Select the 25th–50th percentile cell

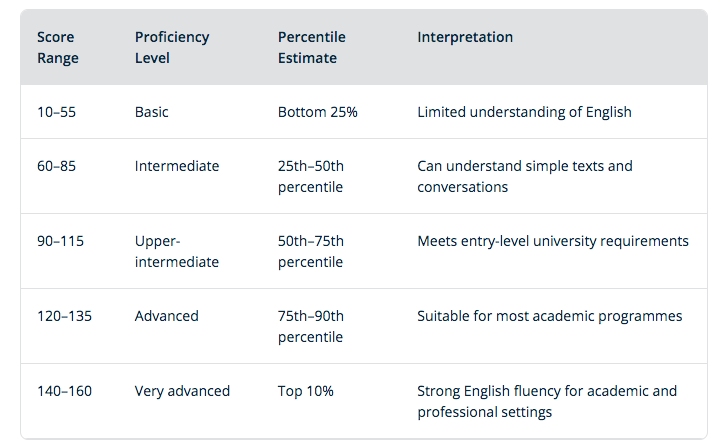point(311,176)
